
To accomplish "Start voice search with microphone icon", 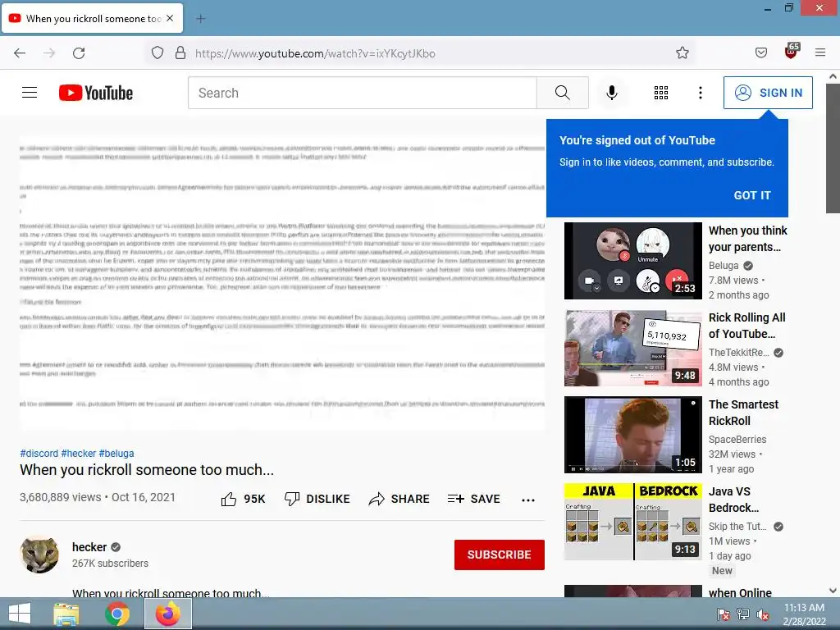I will click(x=612, y=93).
